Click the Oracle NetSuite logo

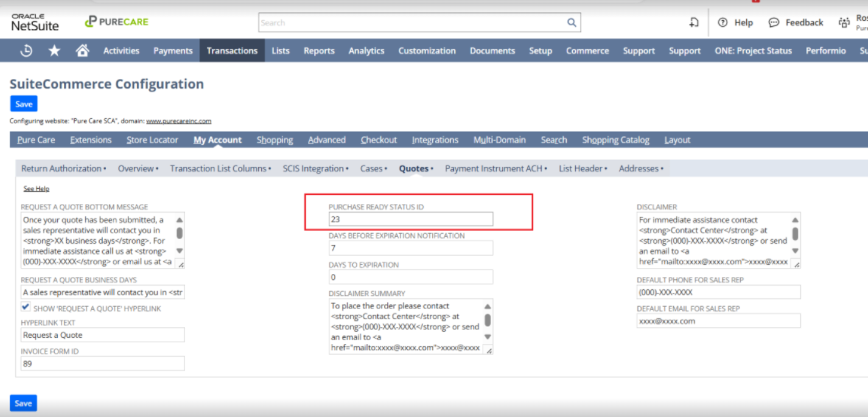(x=35, y=22)
